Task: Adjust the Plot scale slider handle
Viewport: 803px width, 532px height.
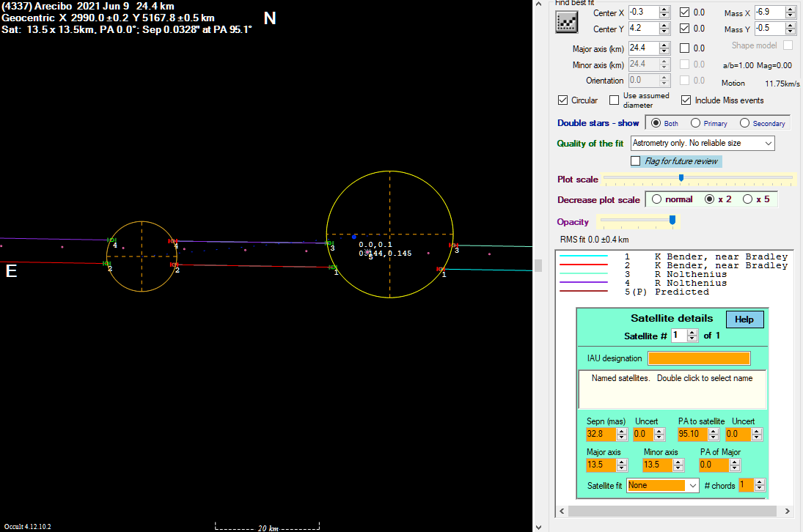Action: point(681,178)
